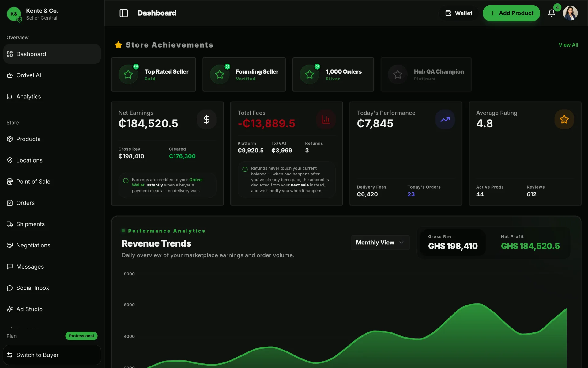588x368 pixels.
Task: Open Analytics from the sidebar
Action: point(52,97)
